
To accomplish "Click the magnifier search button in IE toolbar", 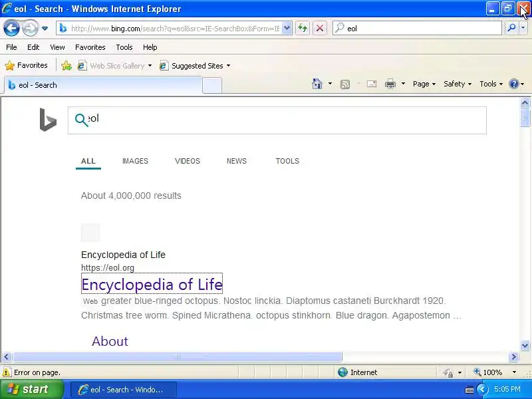I will click(511, 28).
